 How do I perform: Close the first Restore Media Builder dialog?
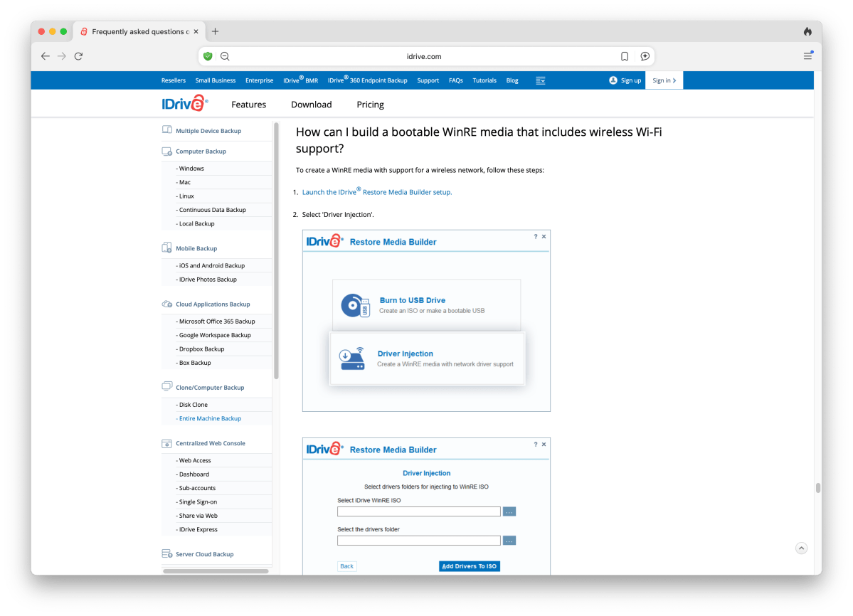(544, 236)
